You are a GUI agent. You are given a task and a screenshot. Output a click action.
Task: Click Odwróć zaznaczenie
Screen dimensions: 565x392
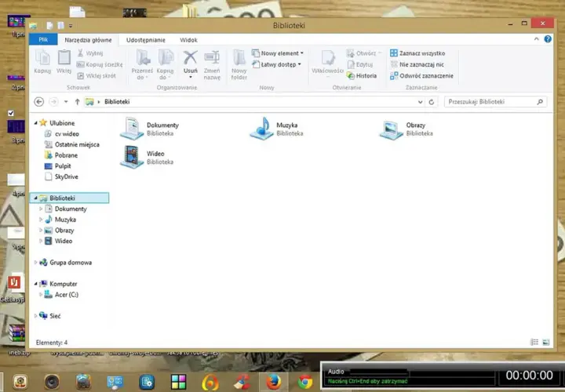421,75
